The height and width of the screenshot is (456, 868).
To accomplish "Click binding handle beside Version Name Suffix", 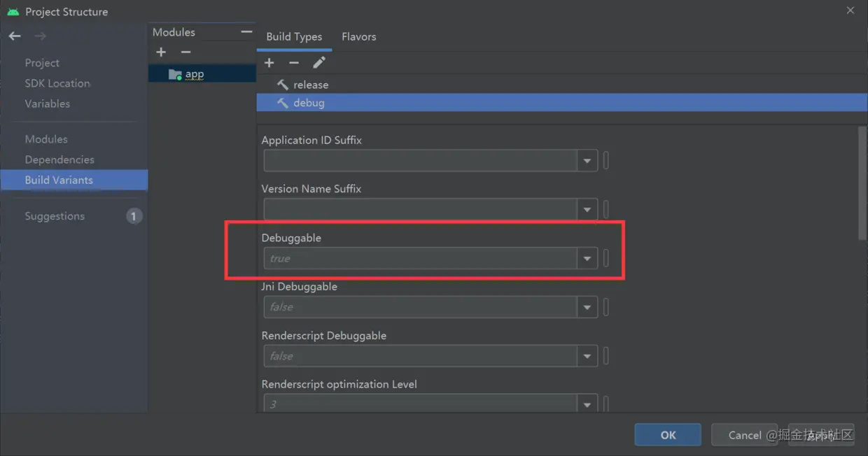I will 606,209.
